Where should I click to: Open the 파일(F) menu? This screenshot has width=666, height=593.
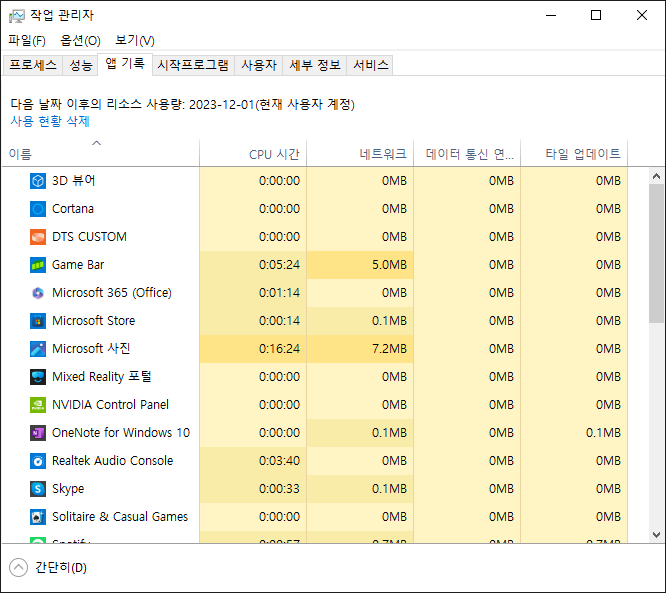click(27, 41)
